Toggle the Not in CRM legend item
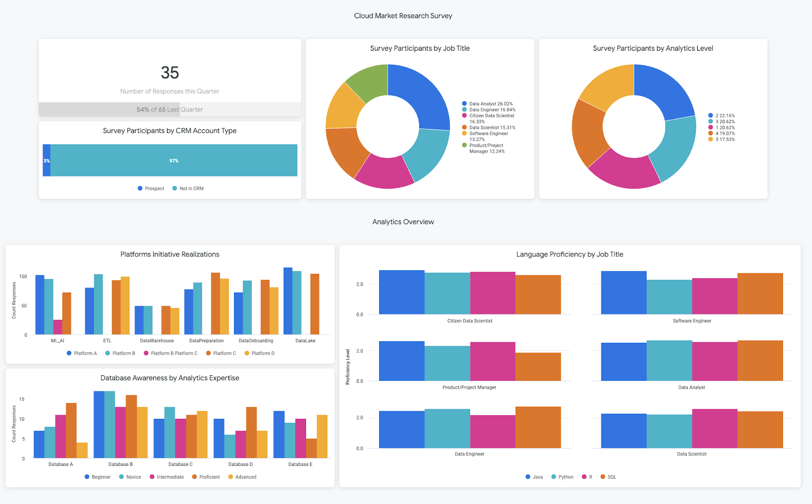812x504 pixels. (188, 189)
